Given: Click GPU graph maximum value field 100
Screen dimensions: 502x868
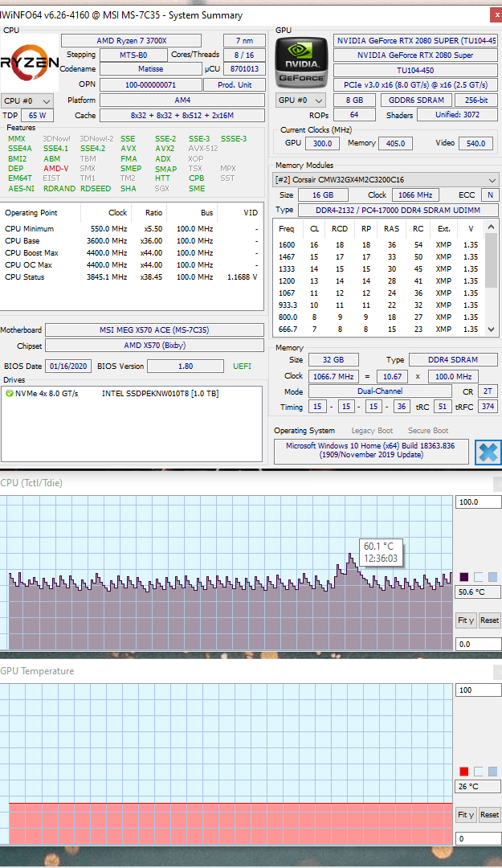Looking at the screenshot, I should 478,690.
